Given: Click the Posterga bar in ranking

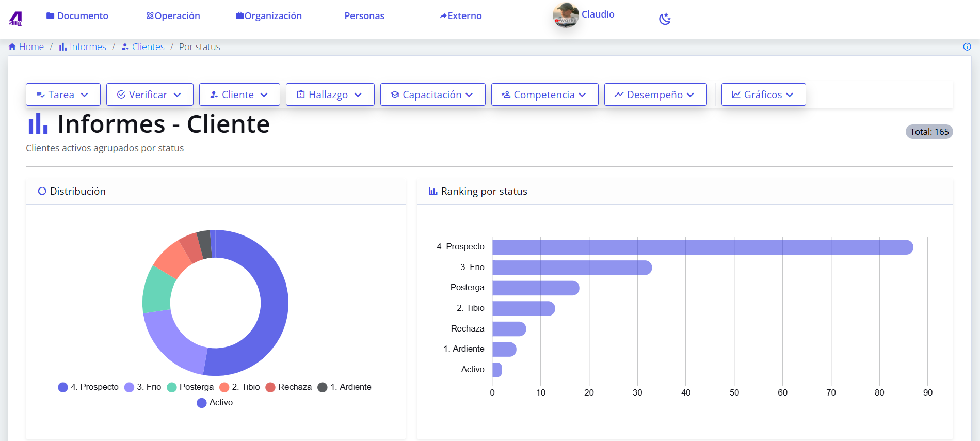Looking at the screenshot, I should tap(536, 288).
